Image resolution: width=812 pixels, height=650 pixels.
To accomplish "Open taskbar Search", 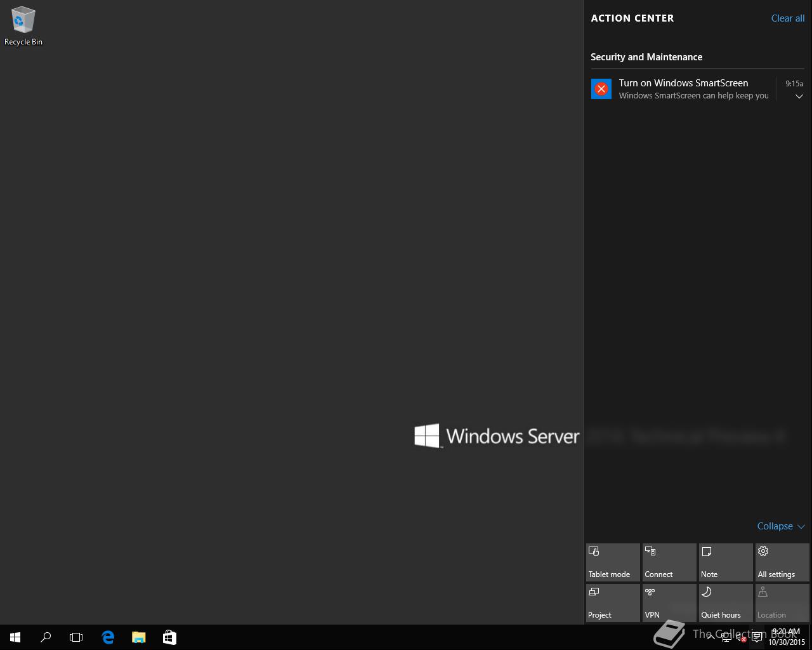I will tap(46, 637).
